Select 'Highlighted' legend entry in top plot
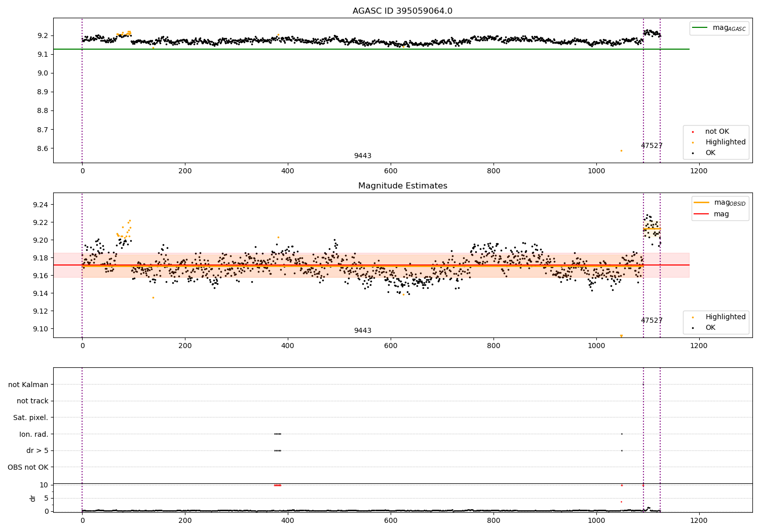 point(726,142)
